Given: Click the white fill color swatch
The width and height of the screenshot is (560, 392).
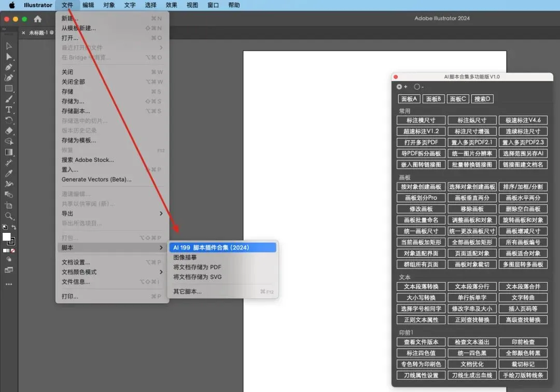Looking at the screenshot, I should [x=6, y=237].
